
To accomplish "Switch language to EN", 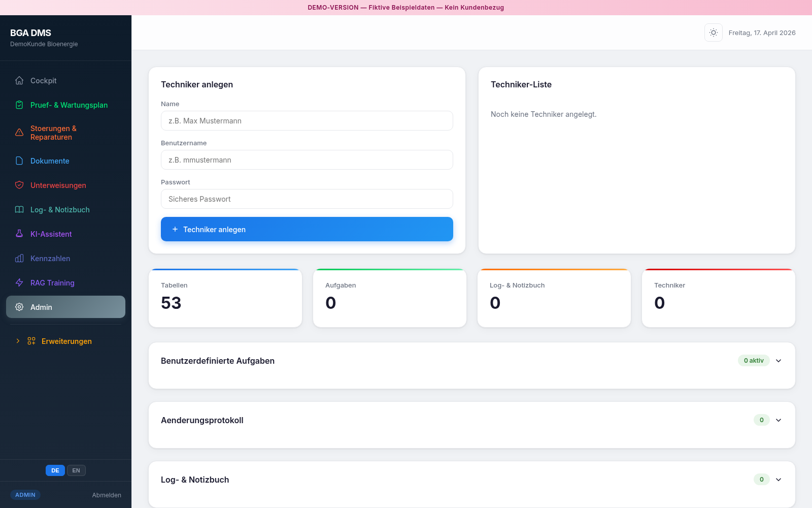I will click(76, 470).
